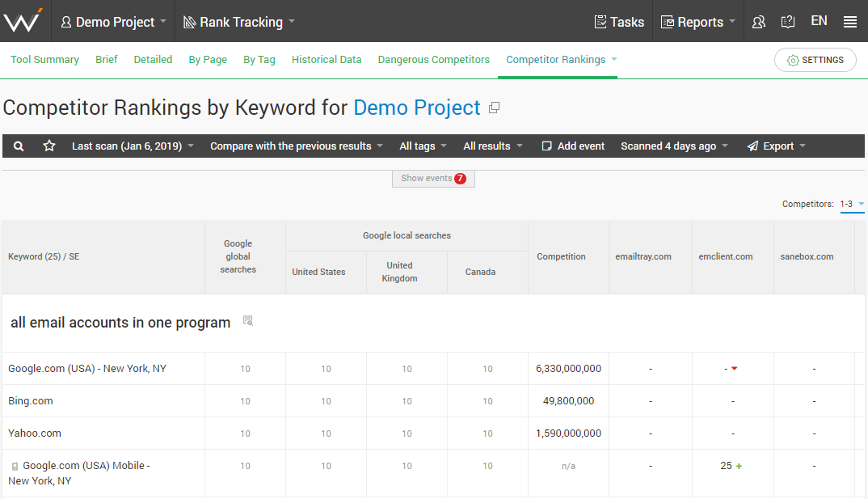Expand the All results filter
Image resolution: width=868 pixels, height=499 pixels.
pyautogui.click(x=493, y=146)
